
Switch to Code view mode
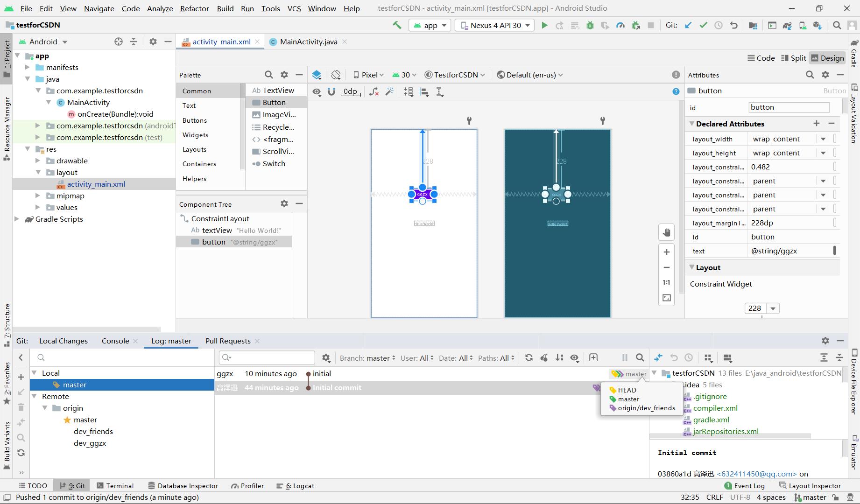point(761,58)
